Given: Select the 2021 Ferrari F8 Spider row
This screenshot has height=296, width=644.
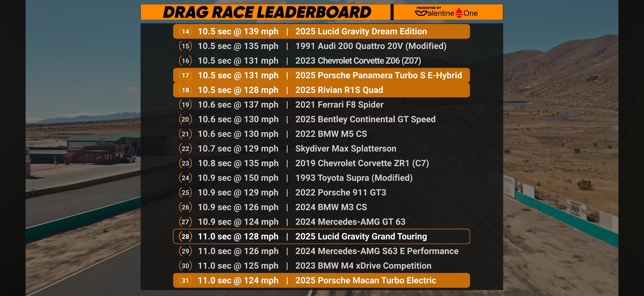Looking at the screenshot, I should 322,104.
